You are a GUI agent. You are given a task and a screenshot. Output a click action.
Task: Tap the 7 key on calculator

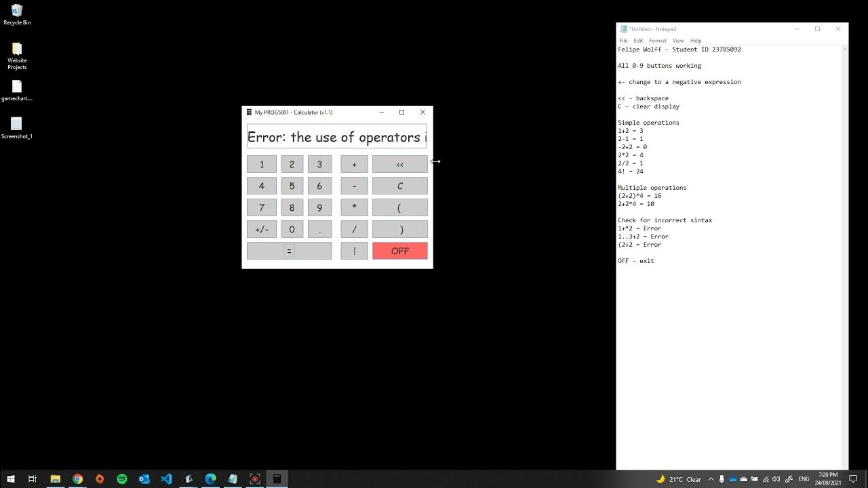coord(262,207)
